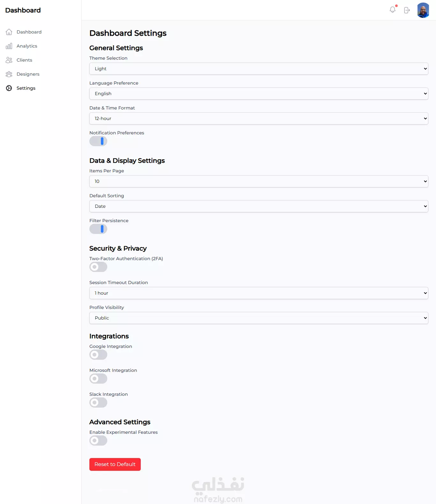Disable the Notification Preferences toggle
436x504 pixels.
(x=98, y=141)
